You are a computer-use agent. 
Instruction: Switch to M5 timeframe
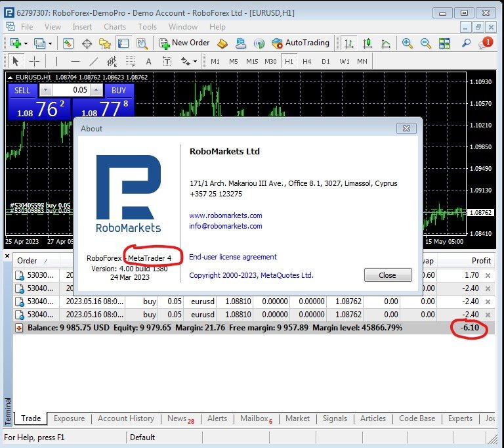[x=234, y=61]
